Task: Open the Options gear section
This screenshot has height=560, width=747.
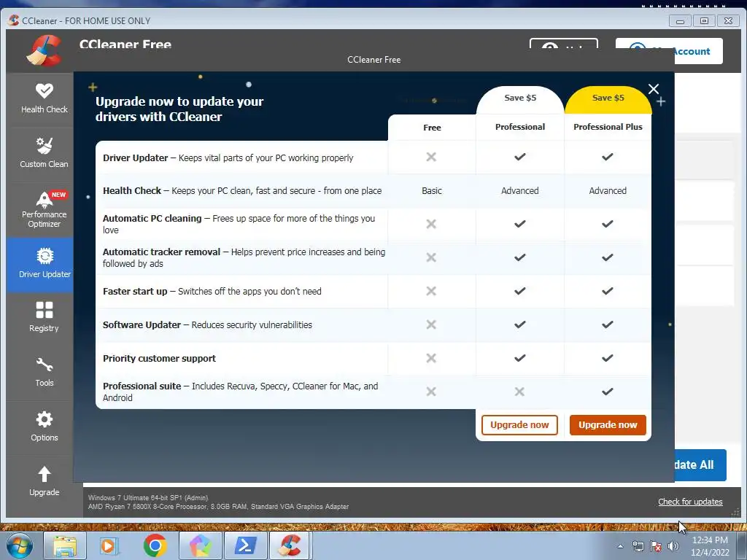Action: pyautogui.click(x=44, y=427)
